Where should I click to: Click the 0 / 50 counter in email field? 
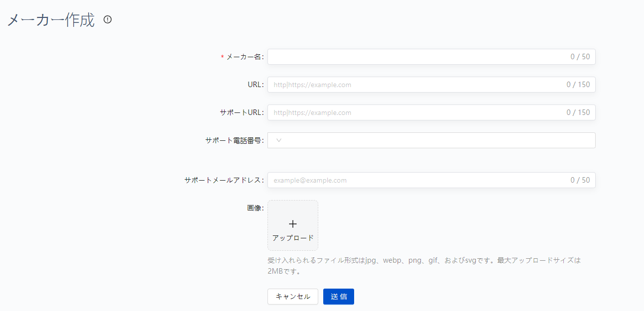coord(580,180)
